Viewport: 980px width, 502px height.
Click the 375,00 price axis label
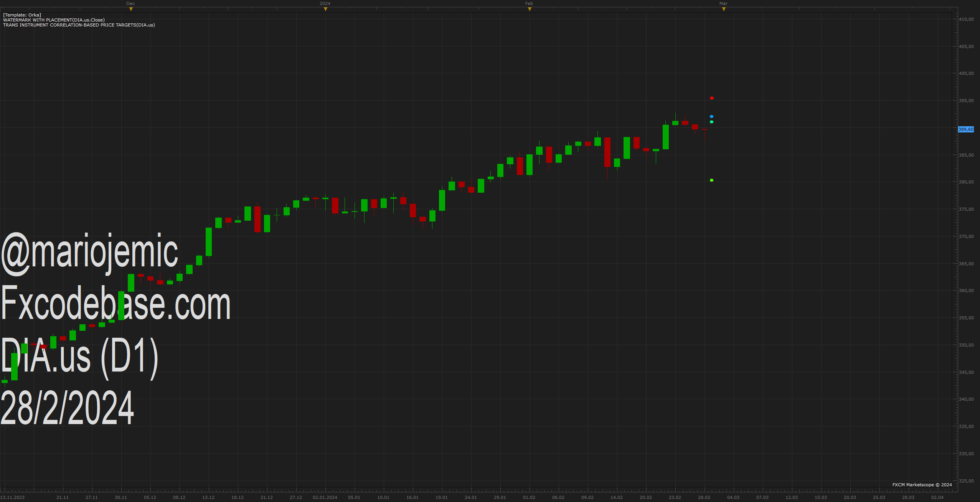pos(966,209)
